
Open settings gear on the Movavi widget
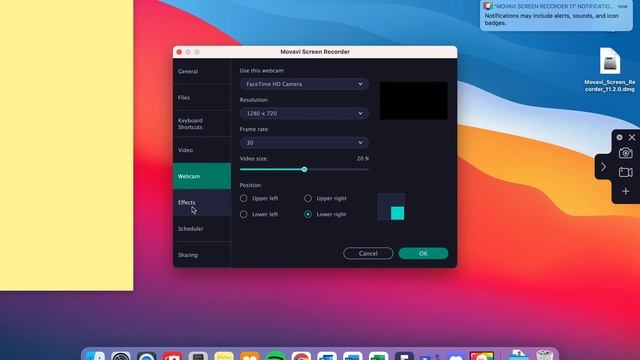click(x=619, y=138)
